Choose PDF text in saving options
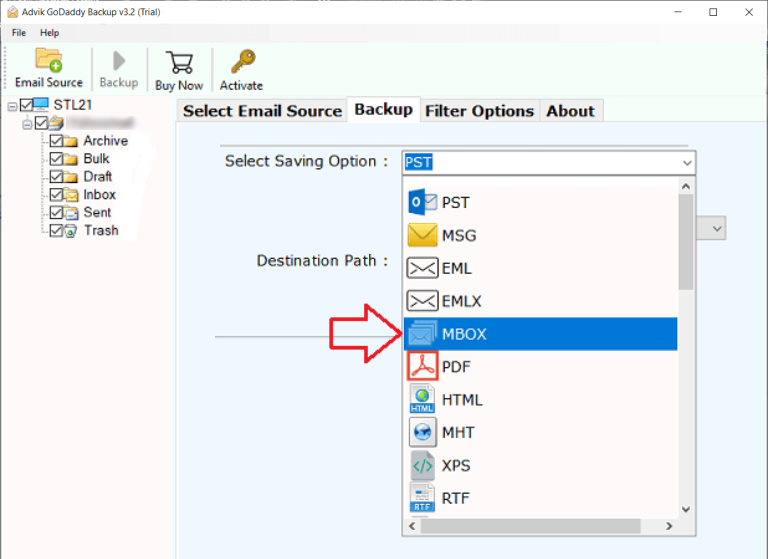Viewport: 768px width, 559px height. pos(456,367)
